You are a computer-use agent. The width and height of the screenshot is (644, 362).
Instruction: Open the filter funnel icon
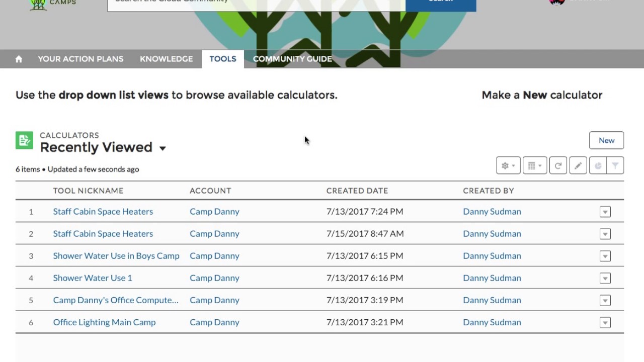[x=615, y=165]
